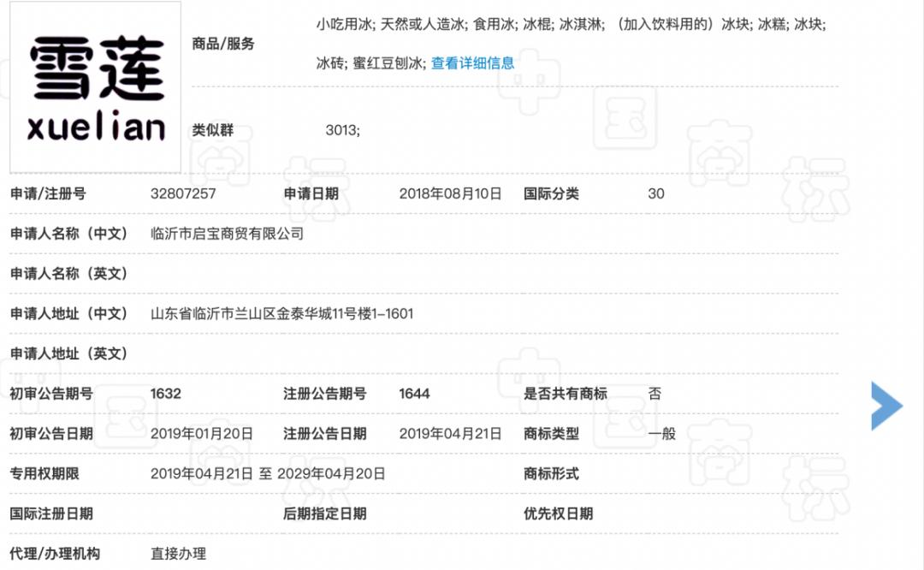
Task: Select goods text 冰砖; 蜜红豆刨冰;
Action: click(371, 63)
